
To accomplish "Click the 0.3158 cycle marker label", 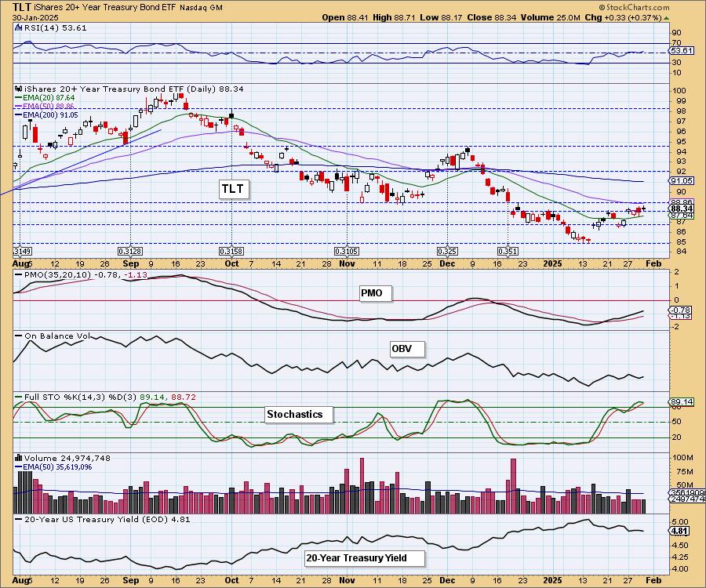I will point(231,251).
